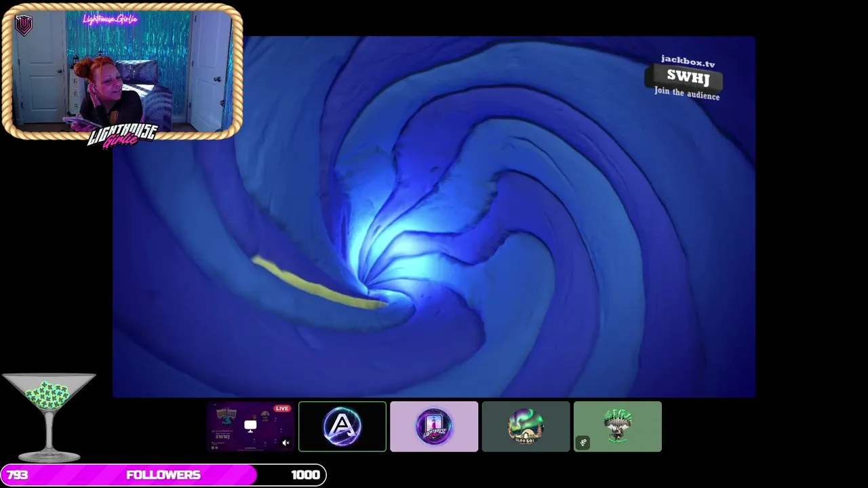868x488 pixels.
Task: Click the SWHJ room code
Action: (688, 77)
